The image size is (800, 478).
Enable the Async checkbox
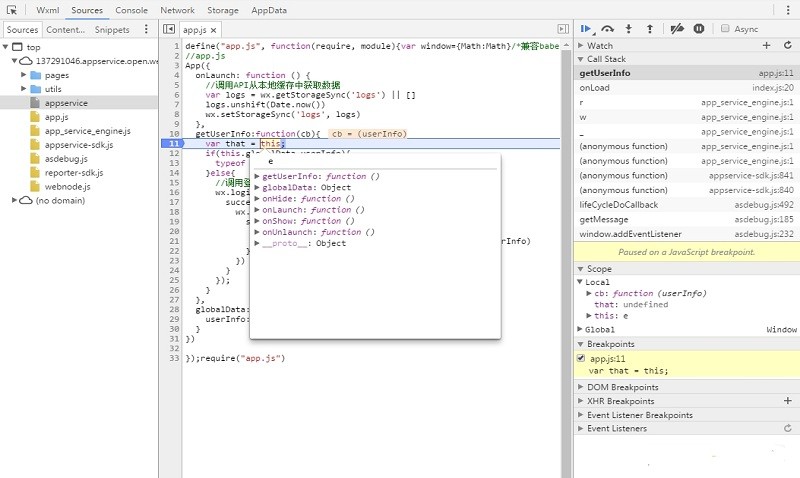[725, 29]
